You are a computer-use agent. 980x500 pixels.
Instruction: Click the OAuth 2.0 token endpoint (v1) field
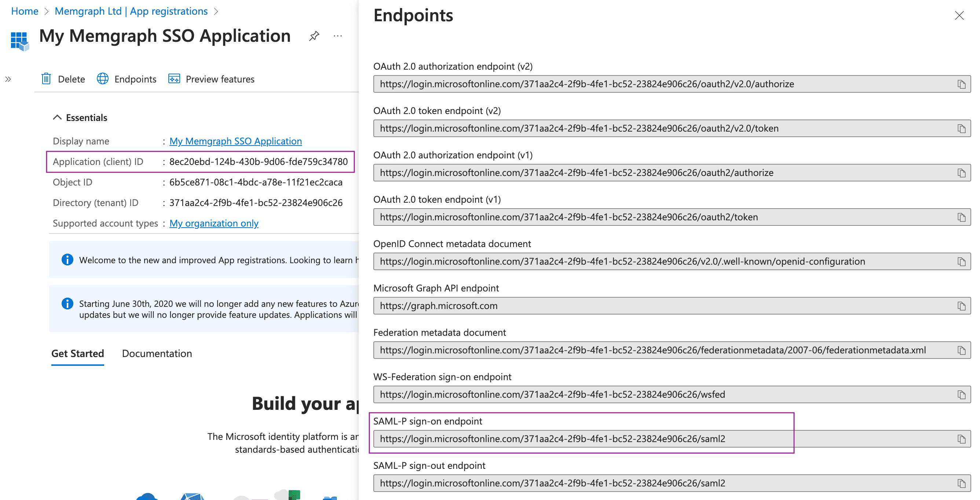672,217
